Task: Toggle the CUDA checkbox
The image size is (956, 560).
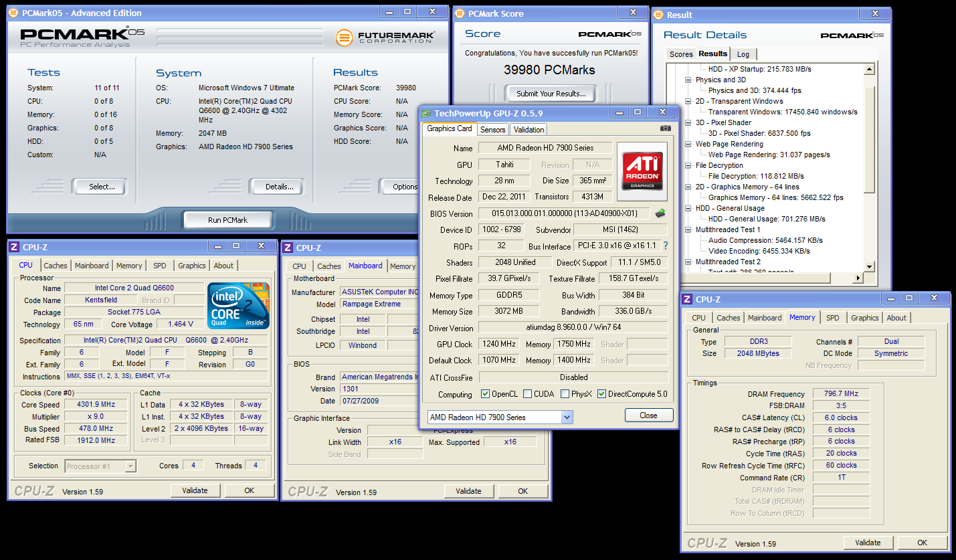Action: pyautogui.click(x=527, y=394)
